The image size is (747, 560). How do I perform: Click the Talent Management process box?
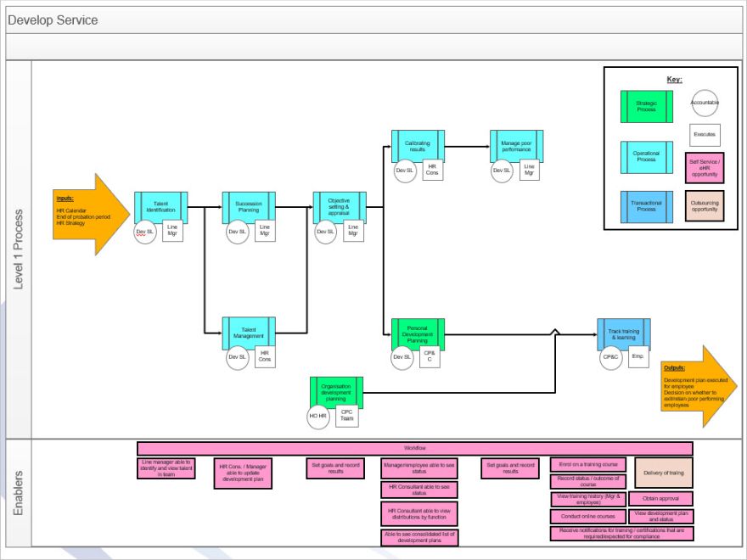pyautogui.click(x=250, y=331)
